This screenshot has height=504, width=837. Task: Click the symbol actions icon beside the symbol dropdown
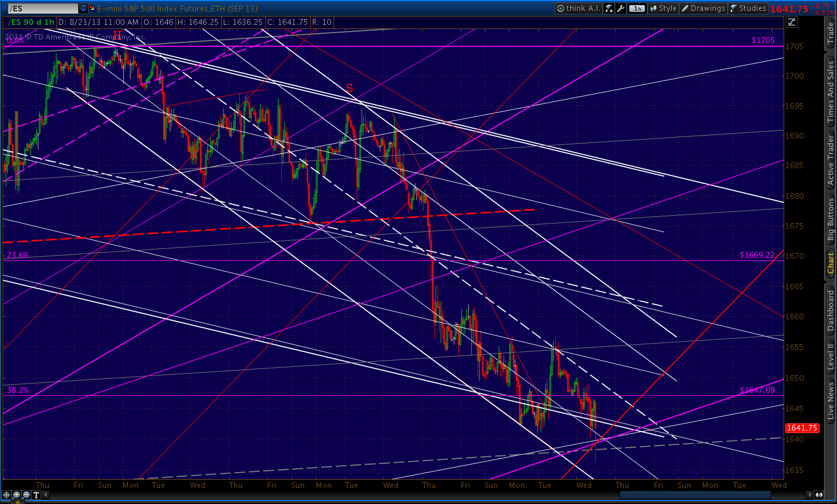(92, 8)
